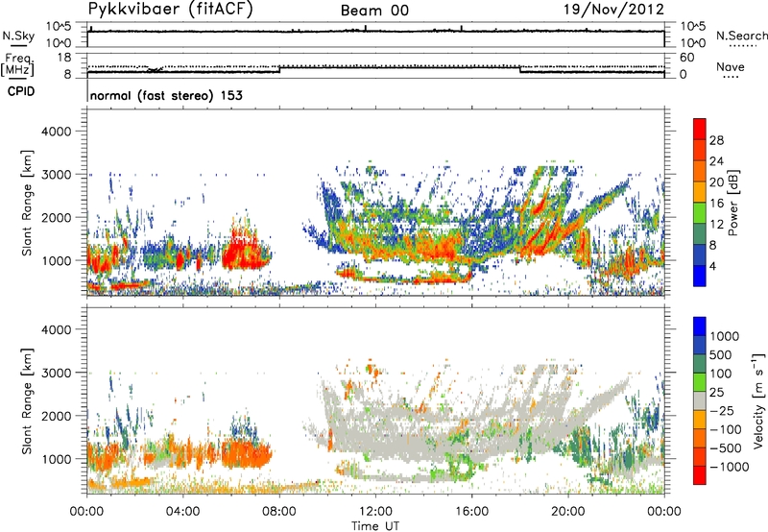Click the velocity panel 'Slant Range [km]' label
Screen dimensions: 768x532
pos(27,401)
